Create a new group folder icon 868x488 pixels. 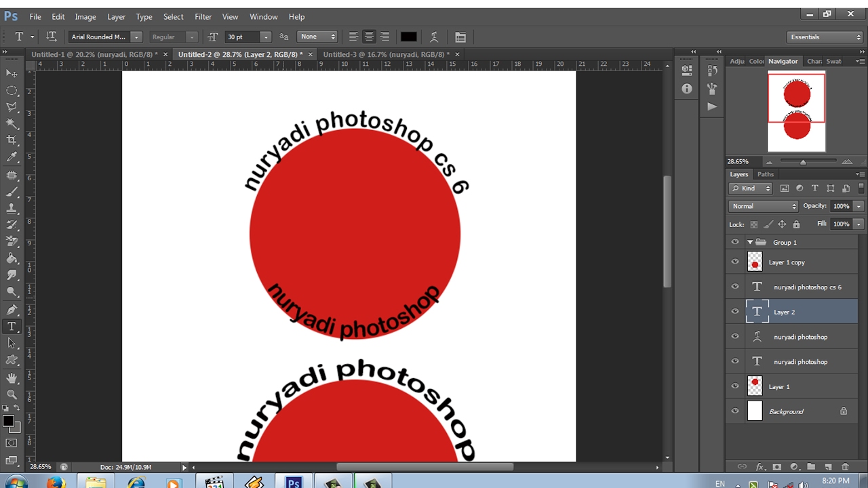point(811,467)
